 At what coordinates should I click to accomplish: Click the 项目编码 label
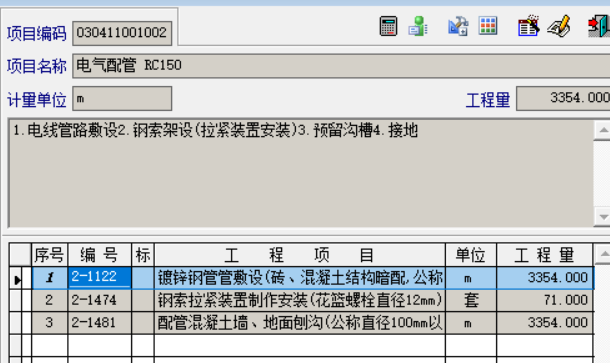[37, 34]
